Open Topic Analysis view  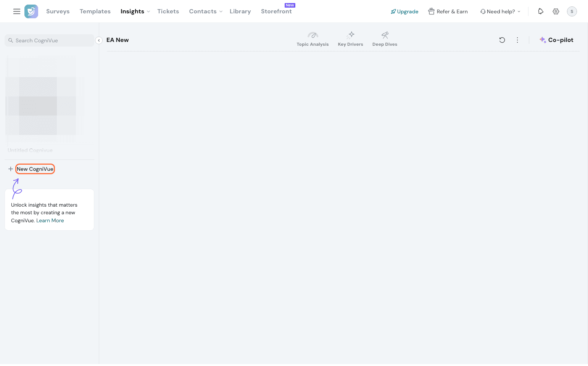click(313, 39)
